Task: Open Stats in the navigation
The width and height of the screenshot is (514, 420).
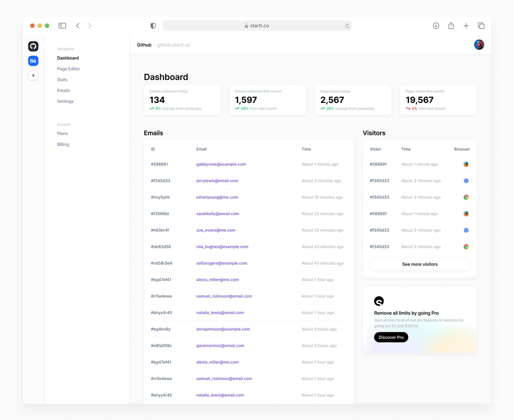Action: coord(62,80)
